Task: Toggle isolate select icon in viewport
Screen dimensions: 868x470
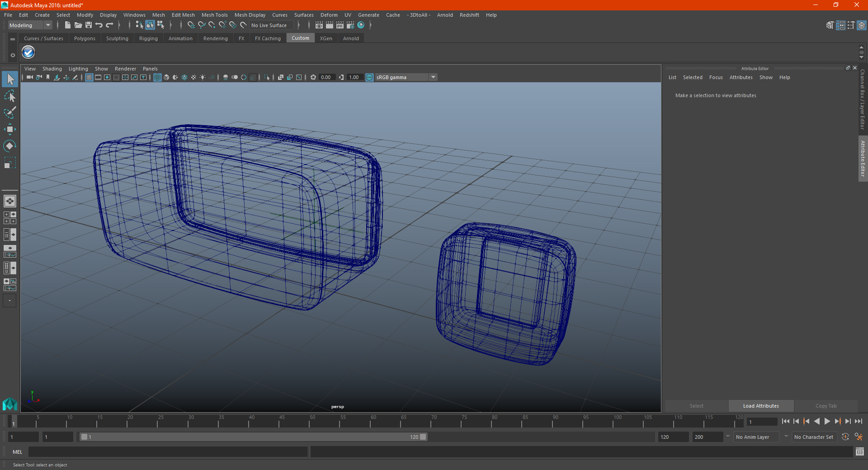Action: coord(267,77)
